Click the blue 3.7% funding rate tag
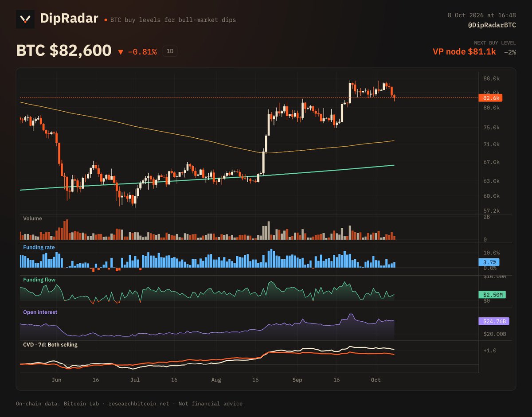This screenshot has width=532, height=417. pyautogui.click(x=489, y=262)
